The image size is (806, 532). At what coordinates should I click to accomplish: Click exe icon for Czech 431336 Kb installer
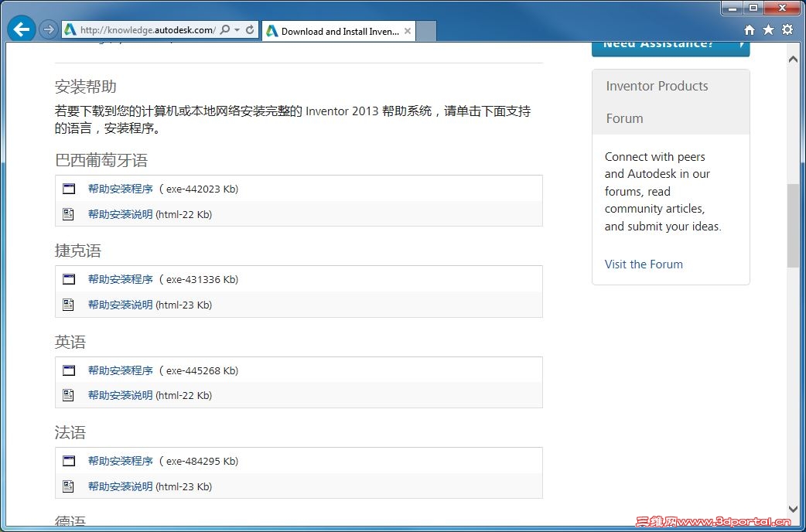tap(69, 279)
